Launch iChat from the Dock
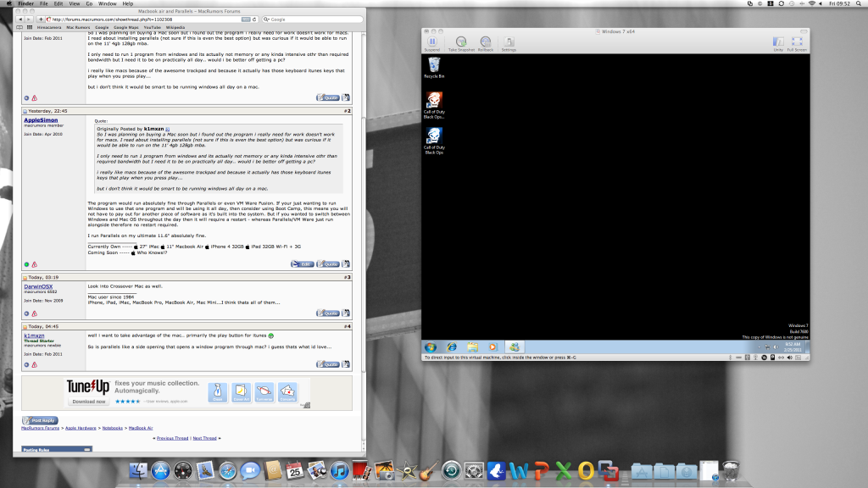868x488 pixels. 250,471
